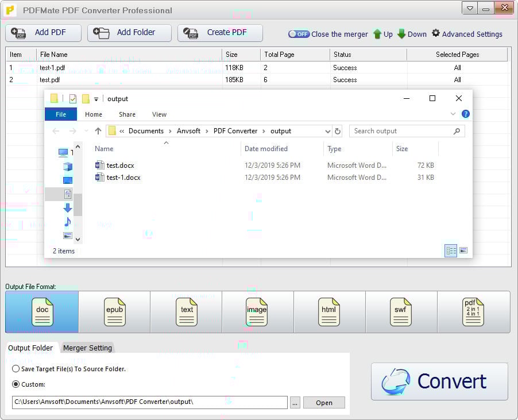This screenshot has height=420, width=518.
Task: Select the html output format icon
Action: point(328,312)
